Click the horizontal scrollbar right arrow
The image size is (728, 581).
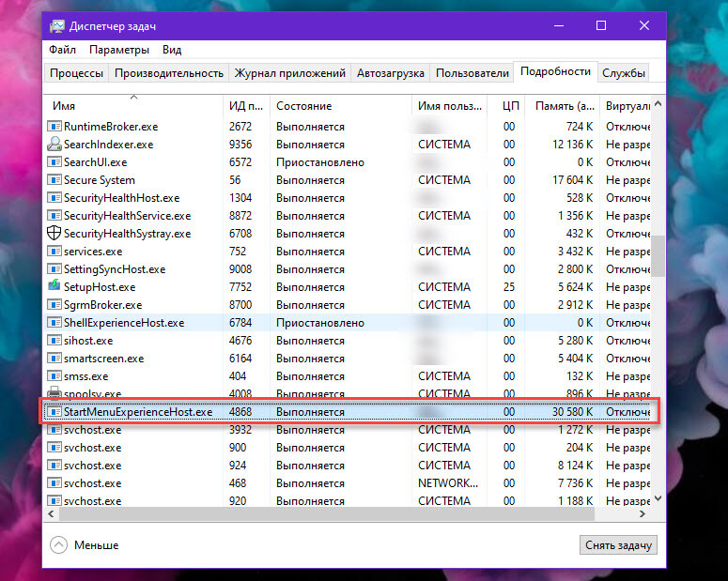(x=643, y=513)
